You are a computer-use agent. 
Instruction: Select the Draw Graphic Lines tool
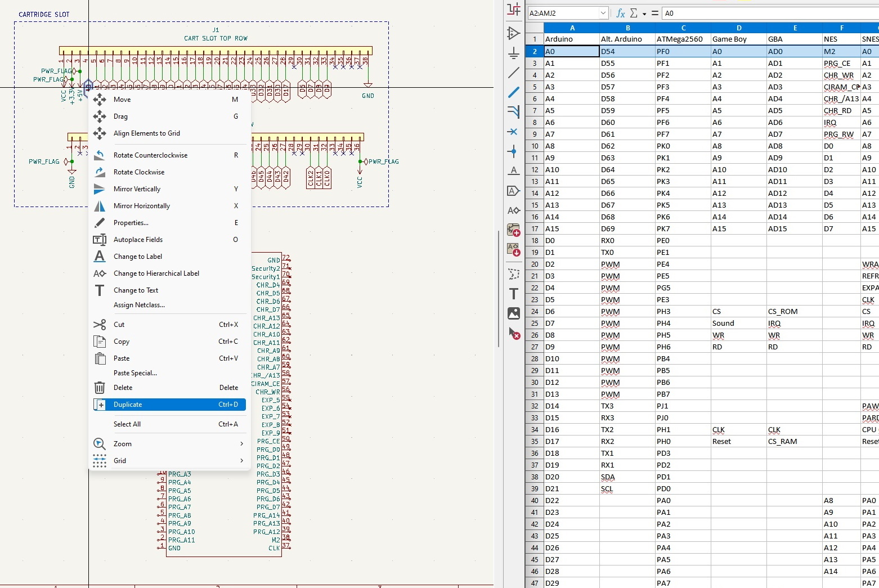point(513,274)
